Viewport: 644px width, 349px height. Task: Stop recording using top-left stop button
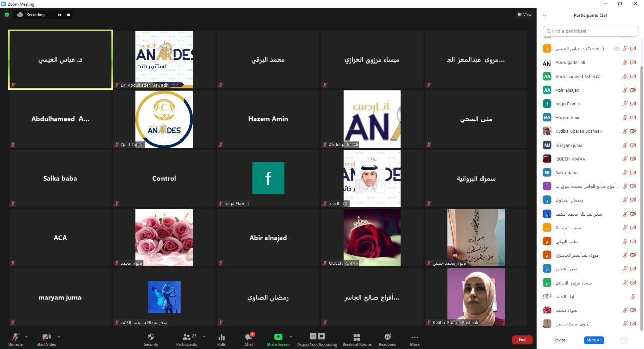coord(69,15)
